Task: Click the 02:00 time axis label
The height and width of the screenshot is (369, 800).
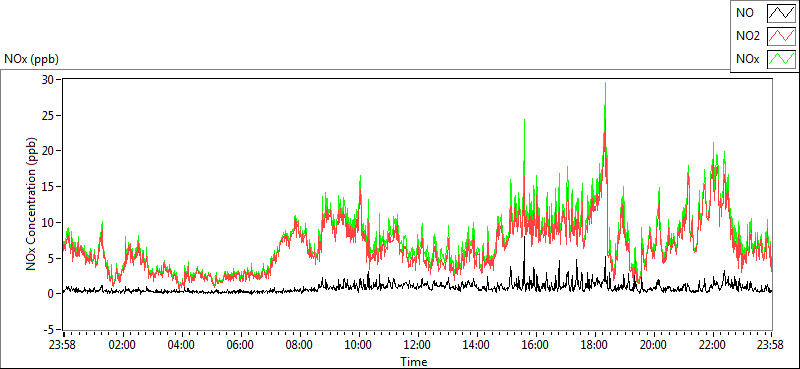Action: tap(122, 344)
